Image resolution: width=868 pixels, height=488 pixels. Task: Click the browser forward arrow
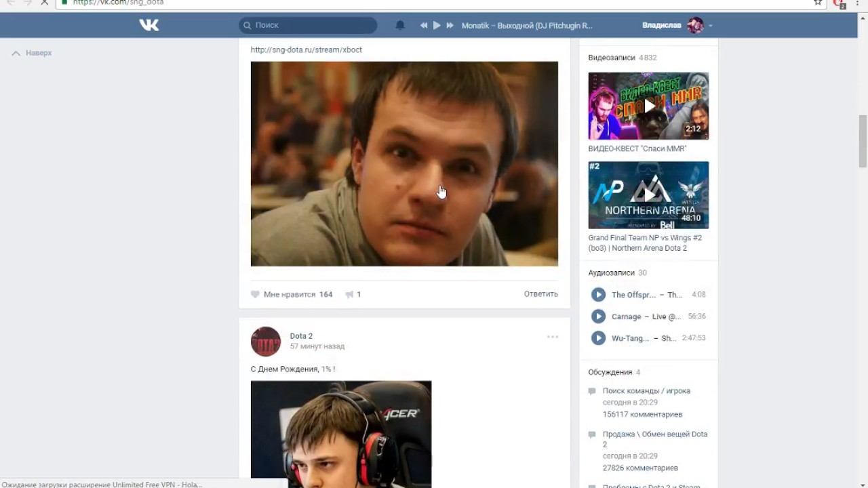[x=28, y=3]
